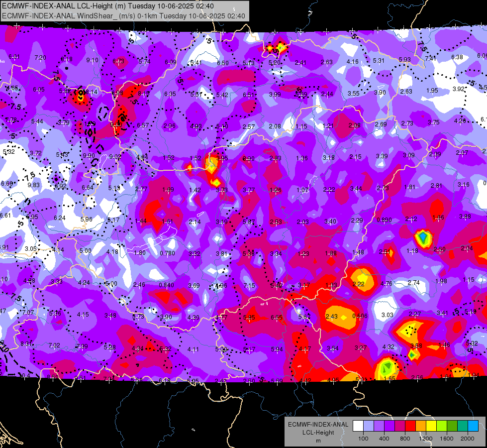Click the wind shear value '4.14'
487x448 pixels.
pos(58,250)
